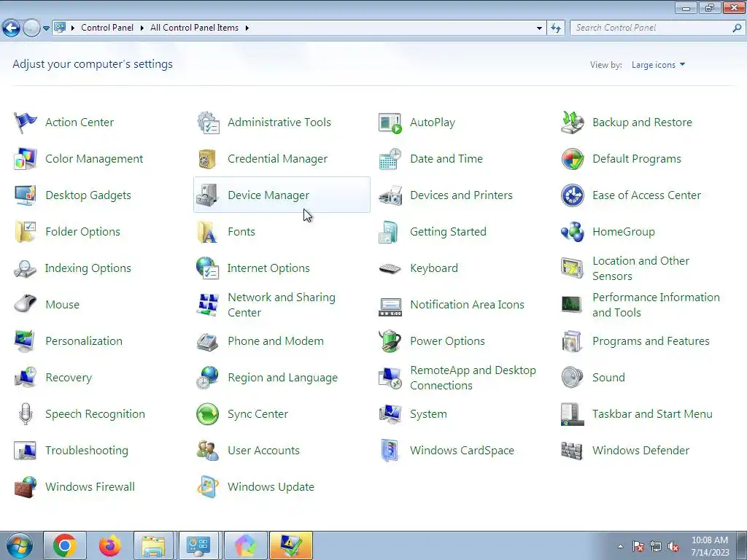
Task: Launch Google Chrome from the taskbar
Action: tap(65, 545)
